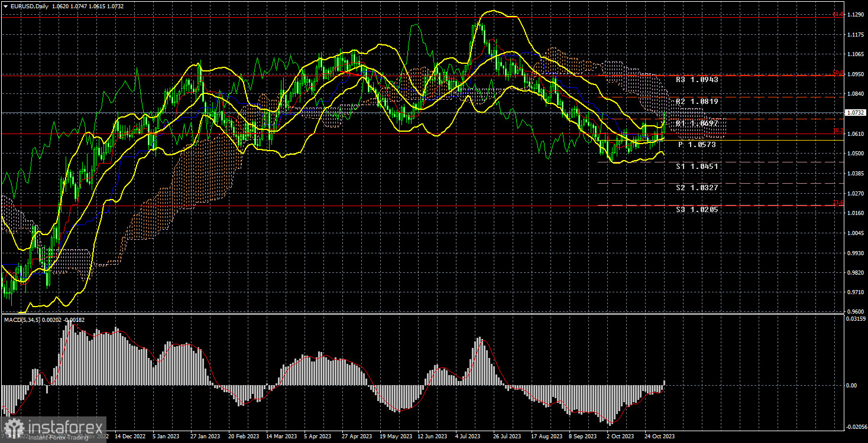Click price axis value 1.0610
868x443 pixels.
tap(855, 133)
